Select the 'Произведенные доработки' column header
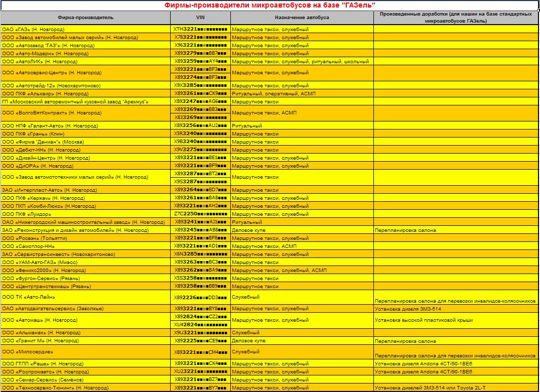 click(456, 18)
